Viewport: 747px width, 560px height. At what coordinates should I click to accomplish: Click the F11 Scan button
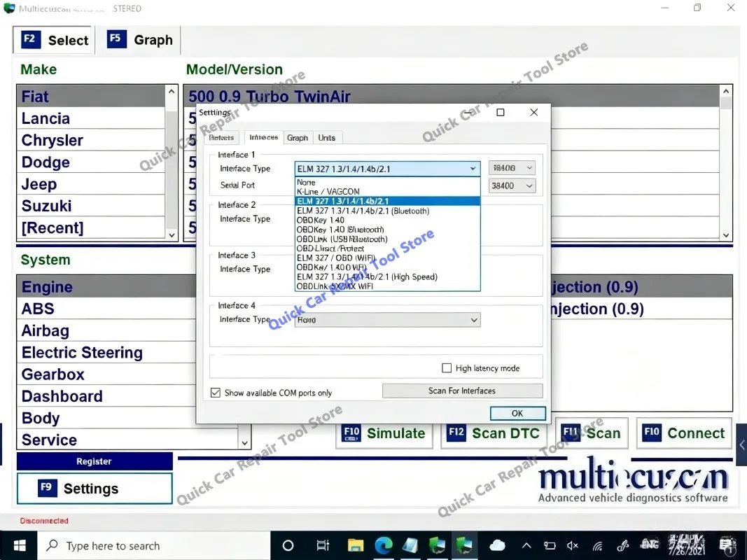(591, 433)
